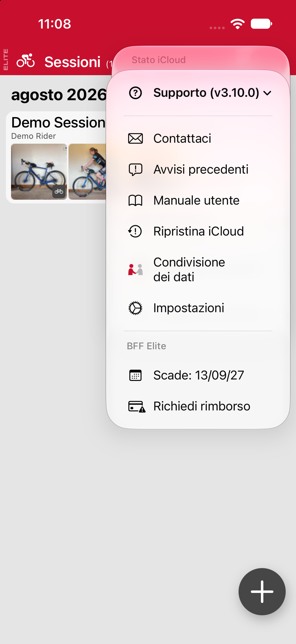Screen dimensions: 296x644
Task: Tap the cyclist icon in header
Action: coord(26,60)
